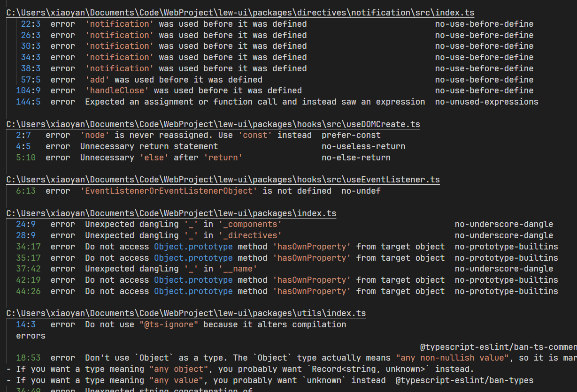577x392 pixels.
Task: Click 'notification' on the 38:3 row
Action: coord(119,68)
